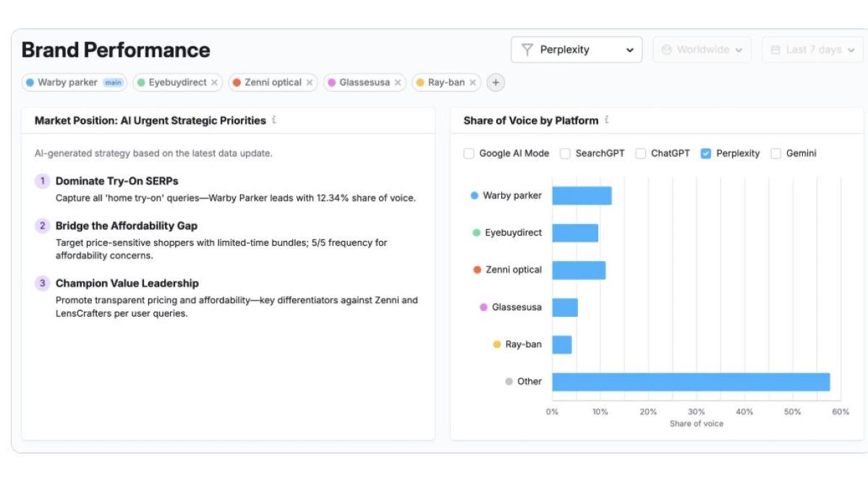The height and width of the screenshot is (489, 868).
Task: Click the gray dot beside Other chart label
Action: pos(509,381)
